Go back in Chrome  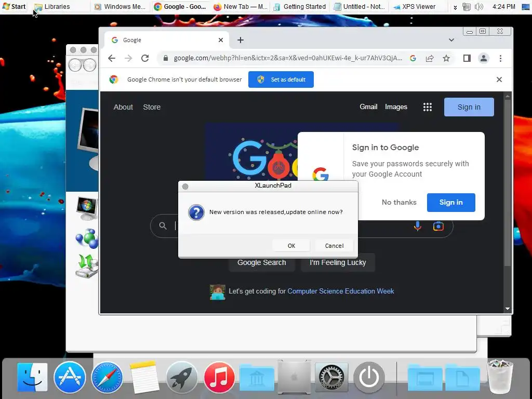coord(112,58)
